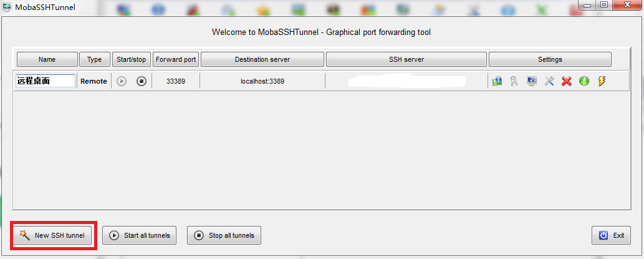Click the Name column header
Image resolution: width=644 pixels, height=259 pixels.
point(47,59)
